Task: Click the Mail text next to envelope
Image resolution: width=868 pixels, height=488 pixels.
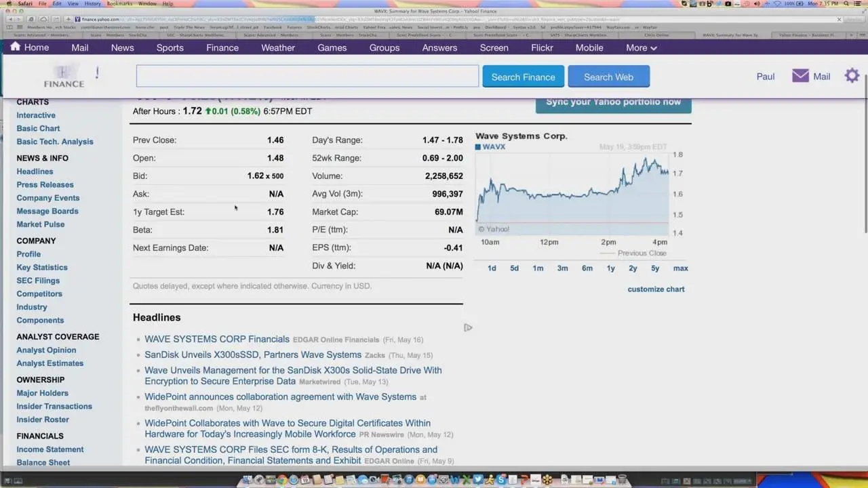Action: [822, 77]
